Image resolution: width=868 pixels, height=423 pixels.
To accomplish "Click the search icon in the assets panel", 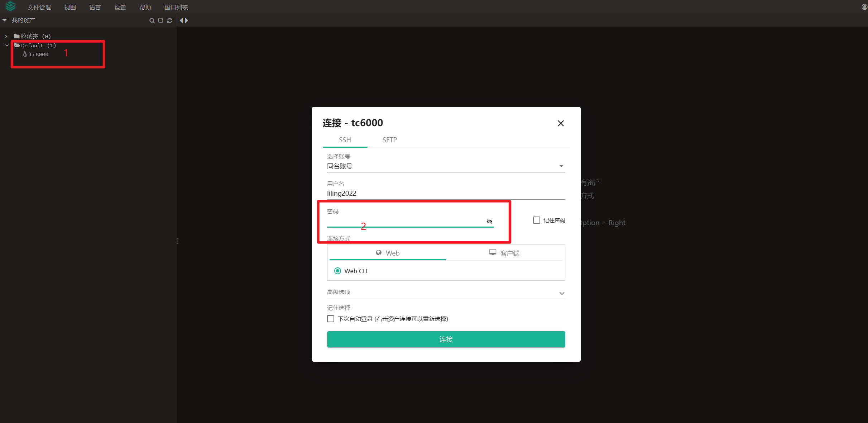I will coord(152,20).
